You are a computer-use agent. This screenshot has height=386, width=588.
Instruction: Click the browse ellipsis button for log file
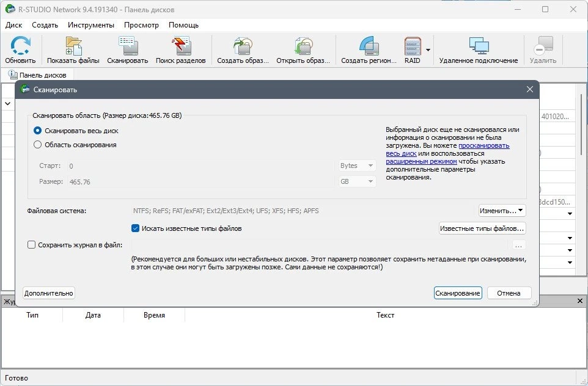click(x=518, y=246)
